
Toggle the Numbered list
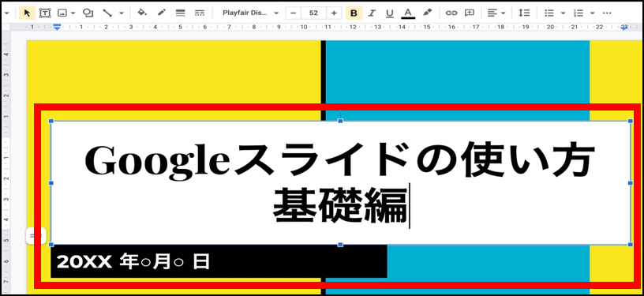point(578,13)
